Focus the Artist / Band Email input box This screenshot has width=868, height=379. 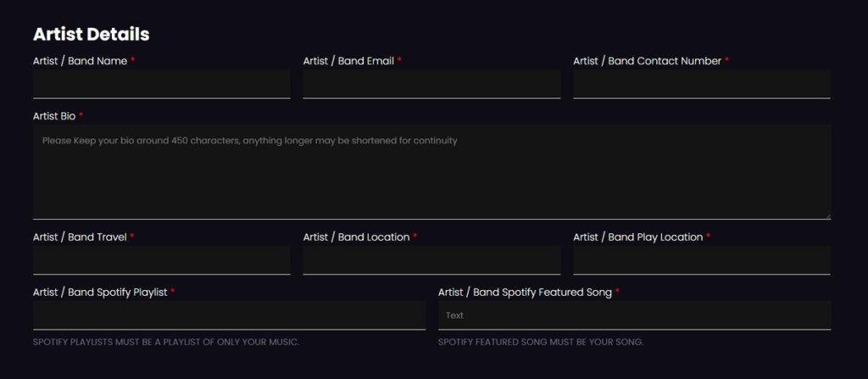tap(431, 84)
